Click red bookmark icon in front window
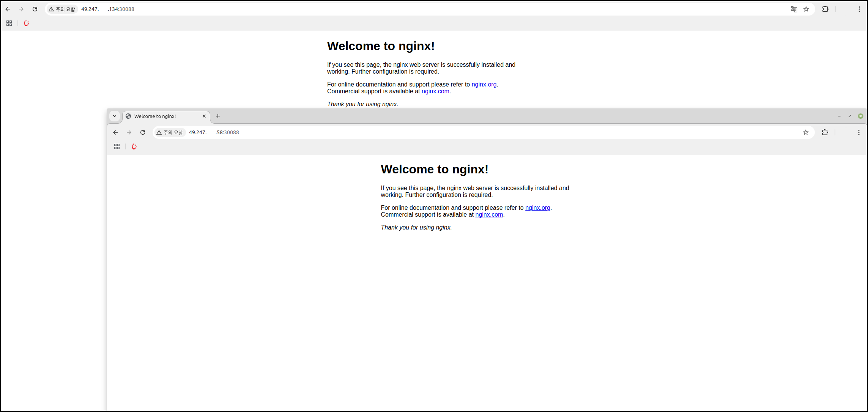868x412 pixels. 134,146
